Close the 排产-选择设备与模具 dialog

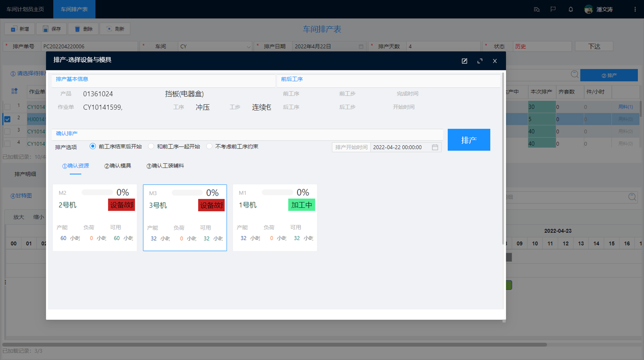coord(495,61)
